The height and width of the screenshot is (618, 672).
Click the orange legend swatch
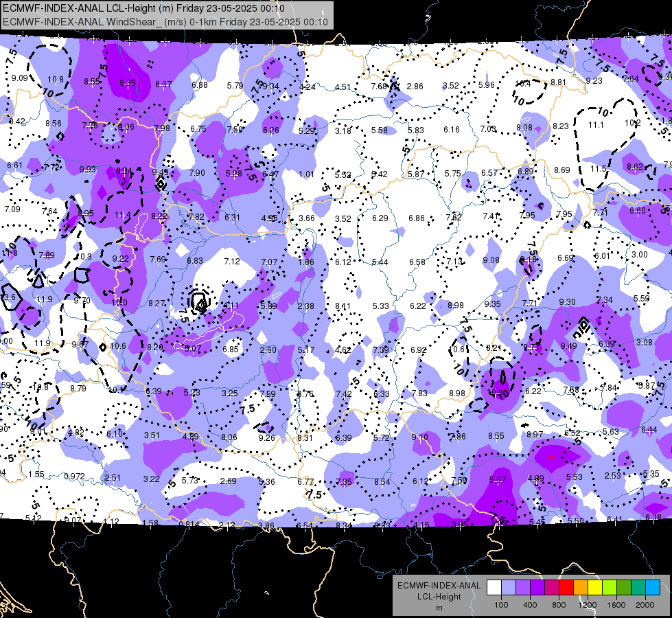(x=581, y=588)
